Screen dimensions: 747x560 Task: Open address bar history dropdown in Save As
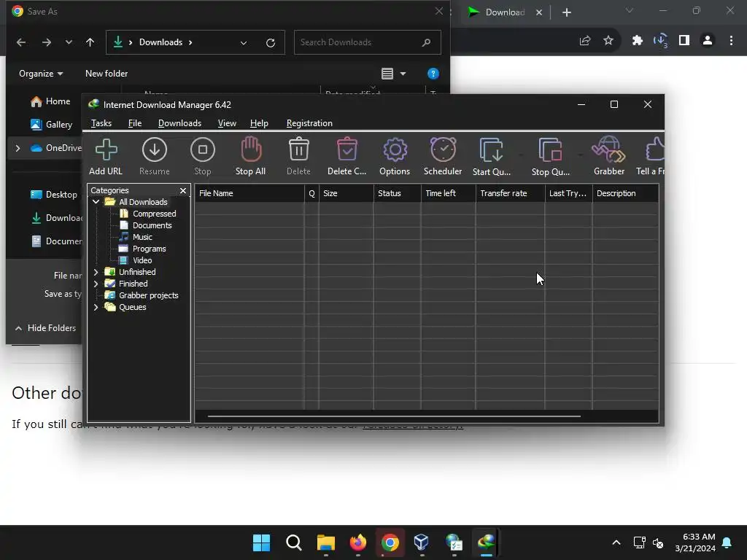[x=244, y=43]
